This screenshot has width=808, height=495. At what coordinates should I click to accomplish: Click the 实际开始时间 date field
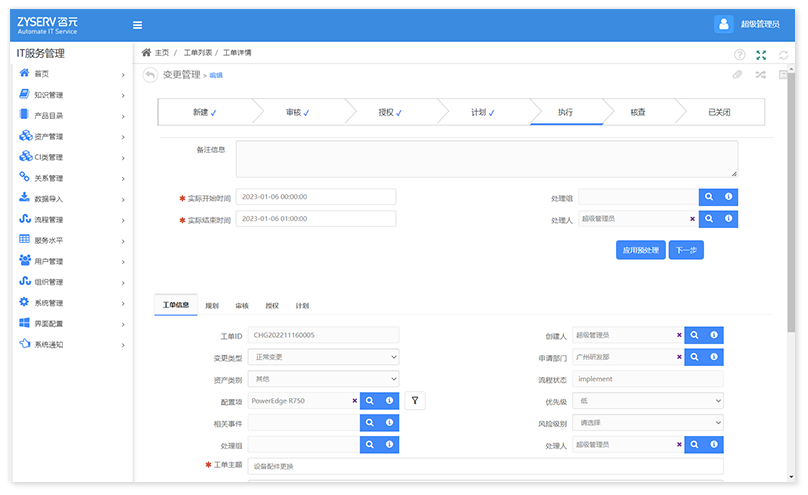coord(316,197)
